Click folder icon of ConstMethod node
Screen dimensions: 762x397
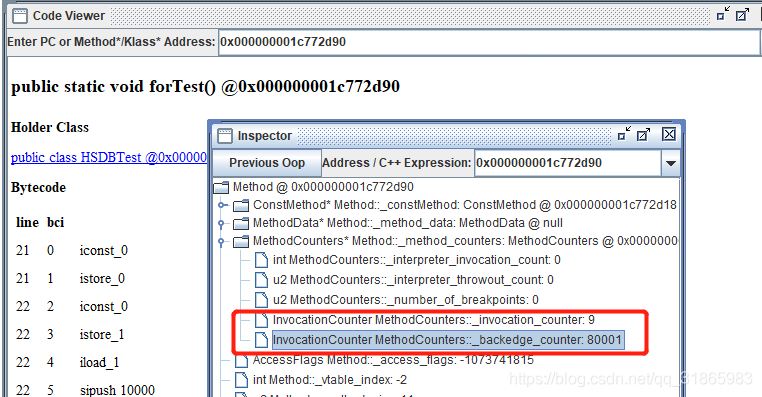[x=241, y=206]
